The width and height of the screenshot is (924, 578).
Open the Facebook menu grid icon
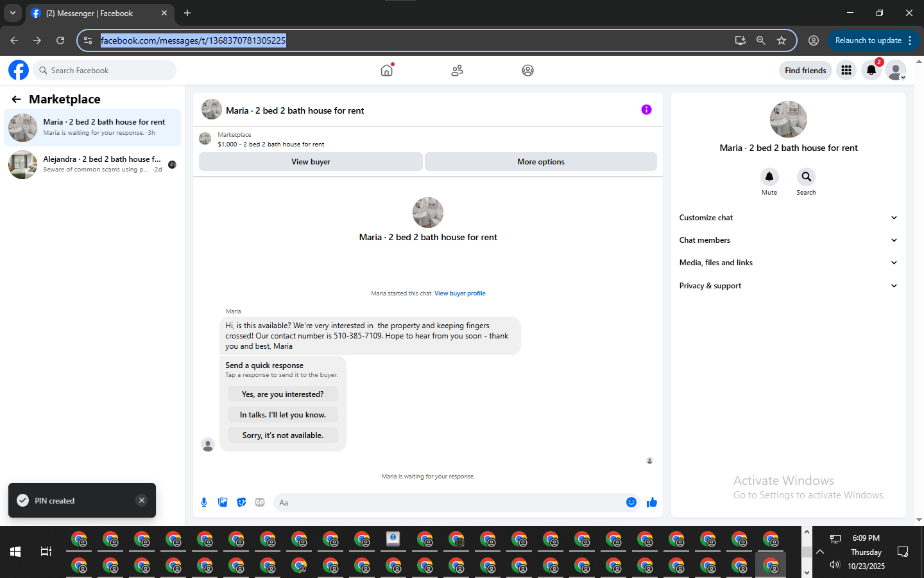(x=846, y=70)
